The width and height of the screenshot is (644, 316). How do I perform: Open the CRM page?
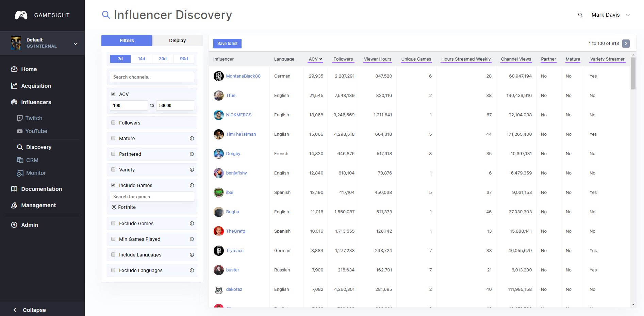[x=28, y=160]
